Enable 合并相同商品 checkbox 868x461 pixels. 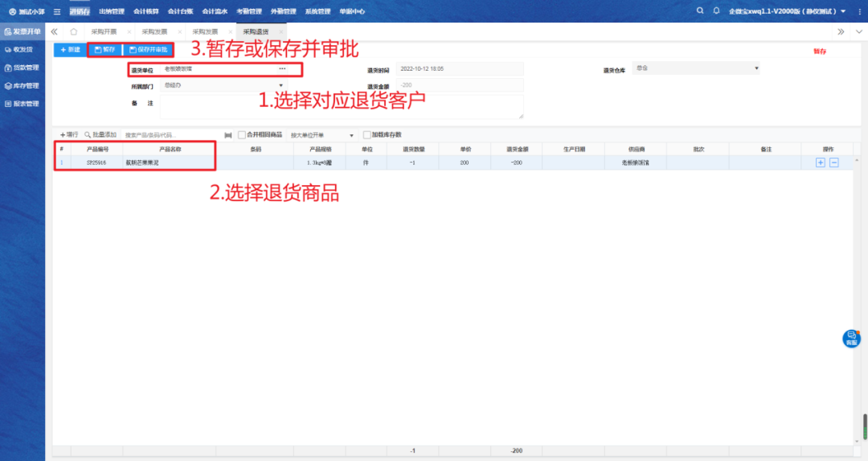click(242, 135)
